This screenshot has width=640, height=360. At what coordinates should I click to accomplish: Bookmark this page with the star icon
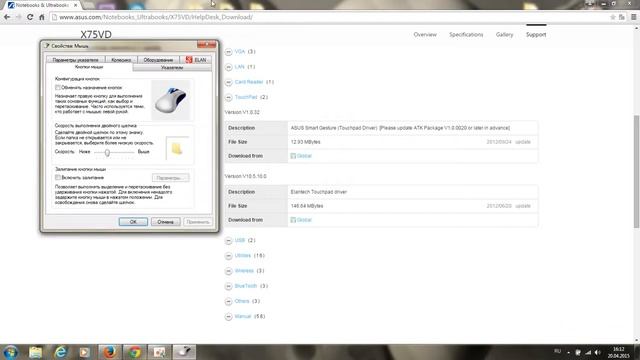(x=612, y=17)
